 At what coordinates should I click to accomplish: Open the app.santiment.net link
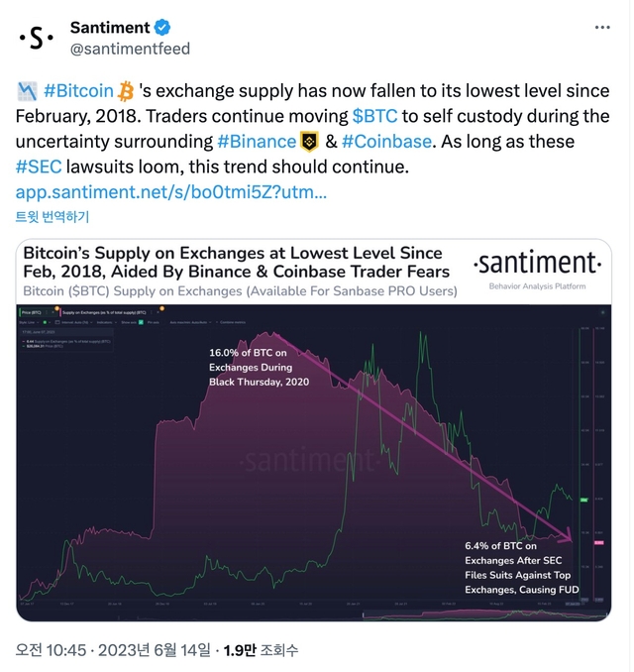coord(172,192)
